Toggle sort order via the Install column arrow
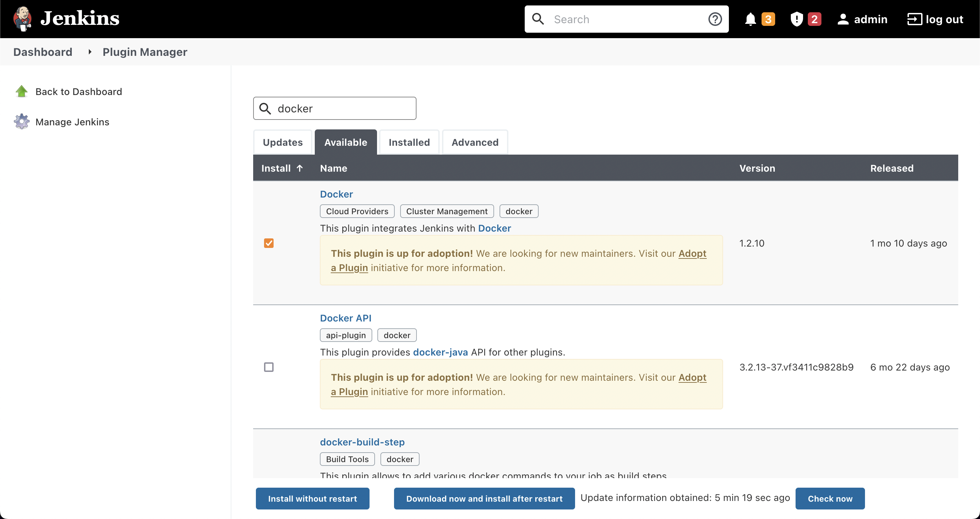980x519 pixels. point(300,168)
